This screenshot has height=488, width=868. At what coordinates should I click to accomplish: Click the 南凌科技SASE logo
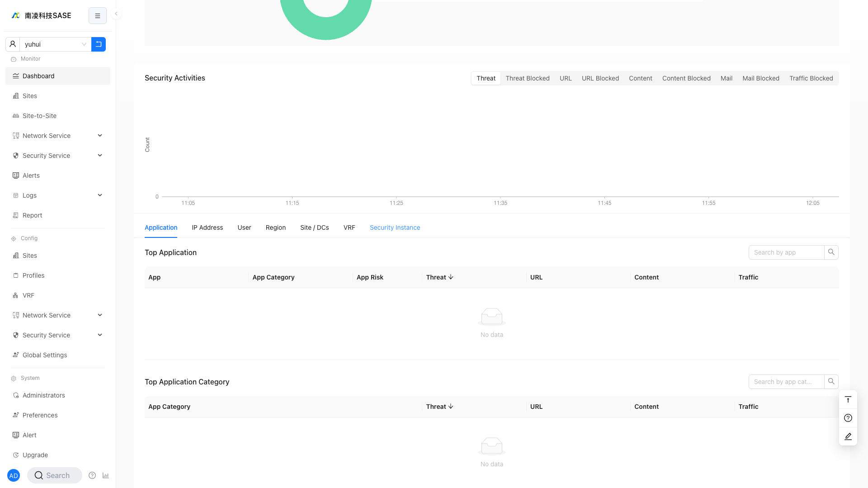pyautogui.click(x=41, y=15)
